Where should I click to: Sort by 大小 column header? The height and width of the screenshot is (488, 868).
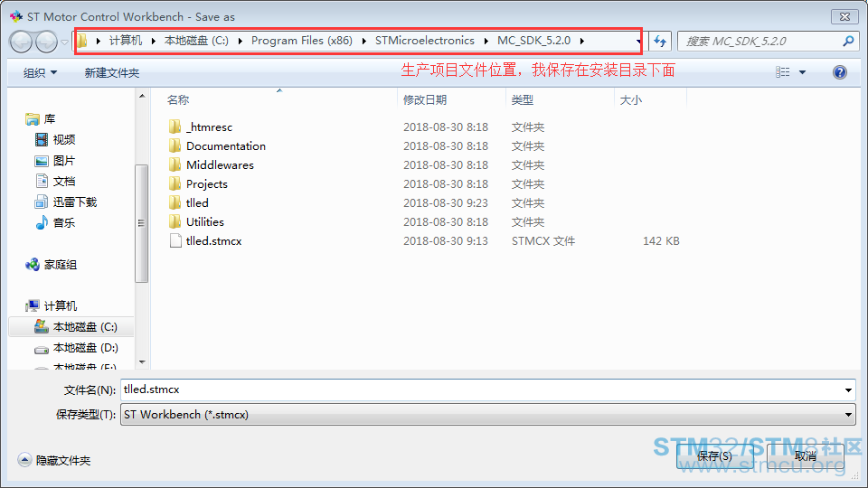[630, 99]
